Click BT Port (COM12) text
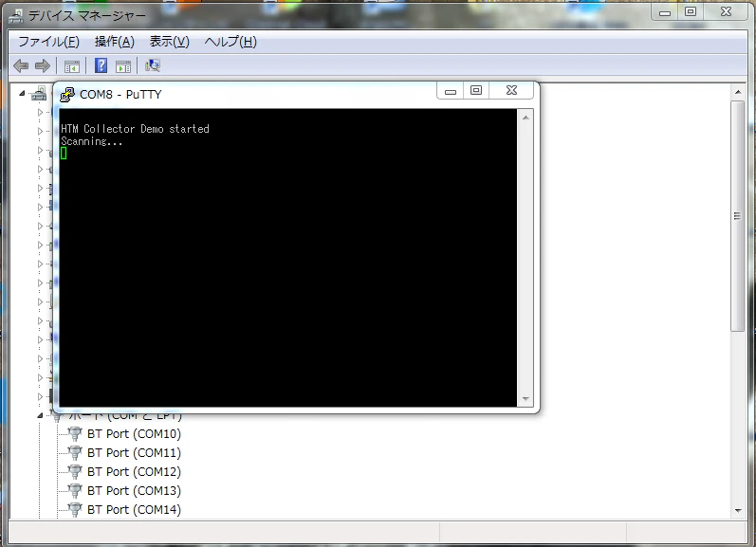756x547 pixels. point(134,471)
